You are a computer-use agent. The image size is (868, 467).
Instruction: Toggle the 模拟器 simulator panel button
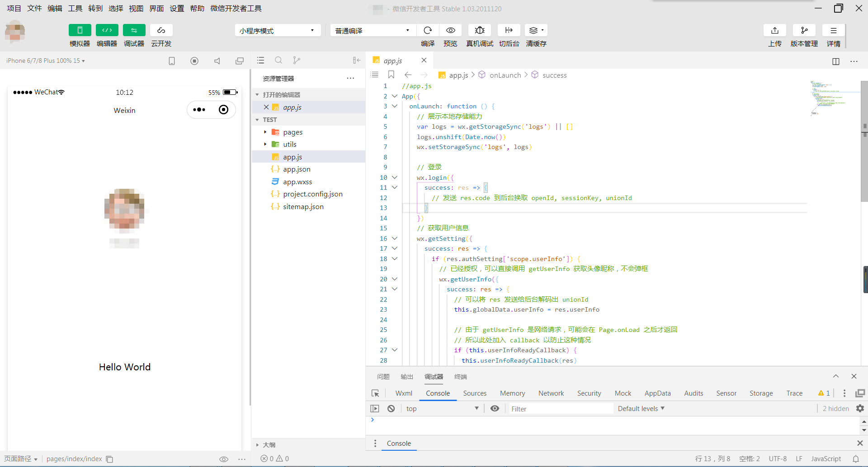pos(80,30)
